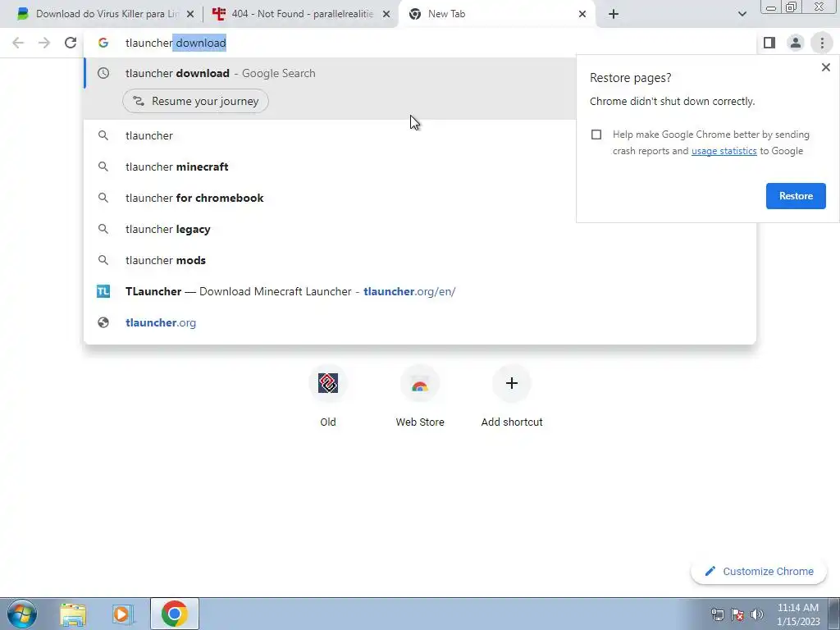This screenshot has width=840, height=630.
Task: Click the TL site favicon in suggestions
Action: [103, 291]
